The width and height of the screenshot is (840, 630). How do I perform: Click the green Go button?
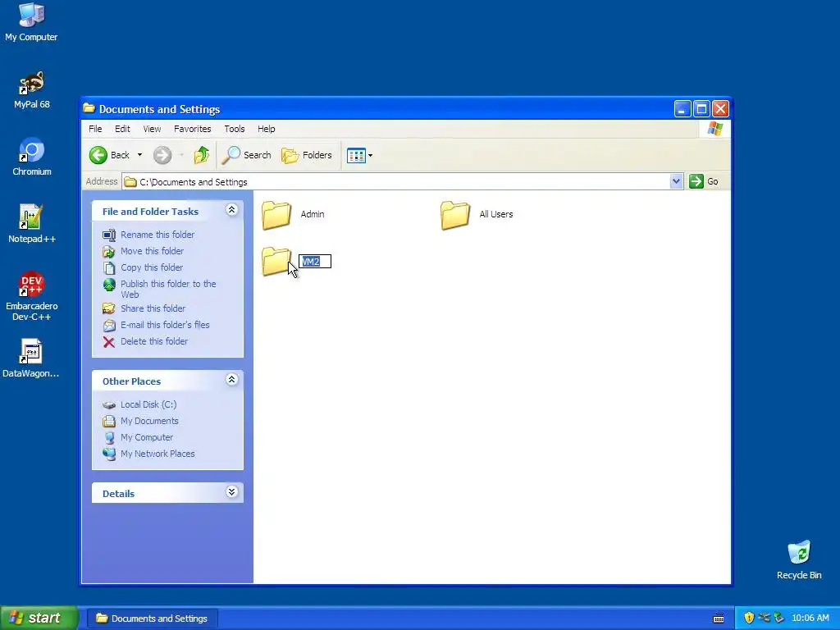(703, 181)
